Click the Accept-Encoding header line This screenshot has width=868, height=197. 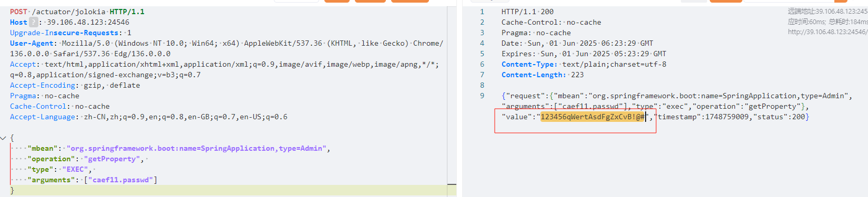[x=75, y=85]
